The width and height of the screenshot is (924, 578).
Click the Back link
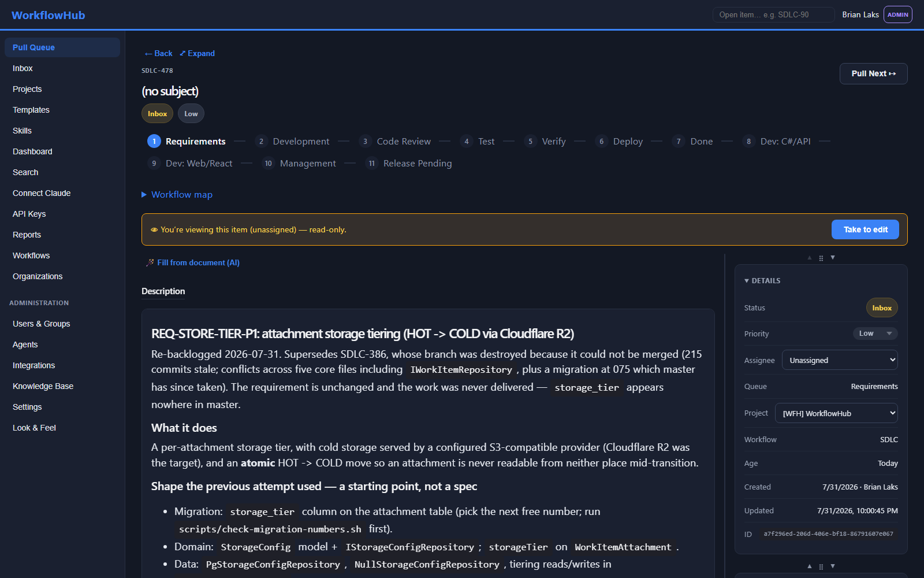point(158,53)
